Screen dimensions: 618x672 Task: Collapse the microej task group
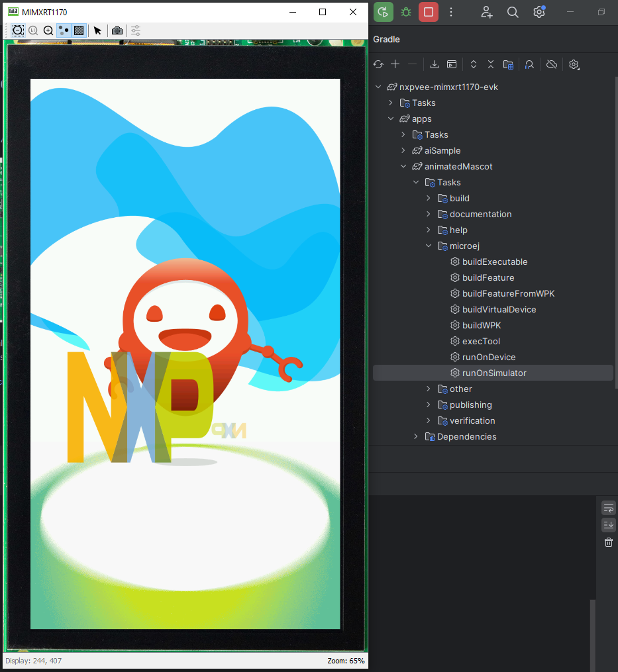[x=429, y=246]
